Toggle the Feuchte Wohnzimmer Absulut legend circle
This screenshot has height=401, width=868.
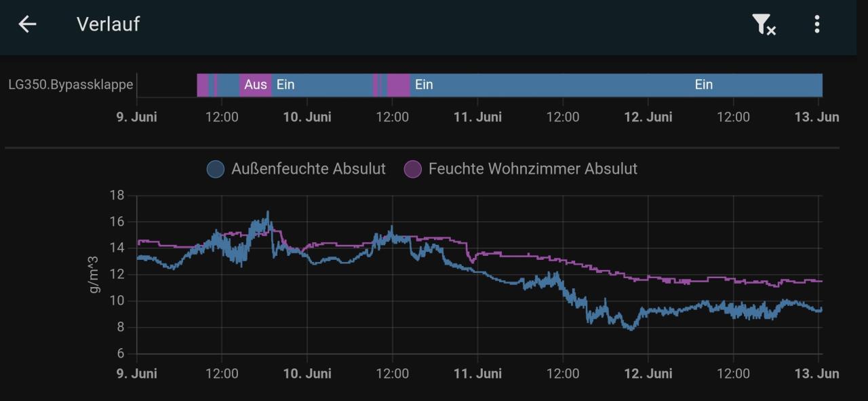[413, 169]
